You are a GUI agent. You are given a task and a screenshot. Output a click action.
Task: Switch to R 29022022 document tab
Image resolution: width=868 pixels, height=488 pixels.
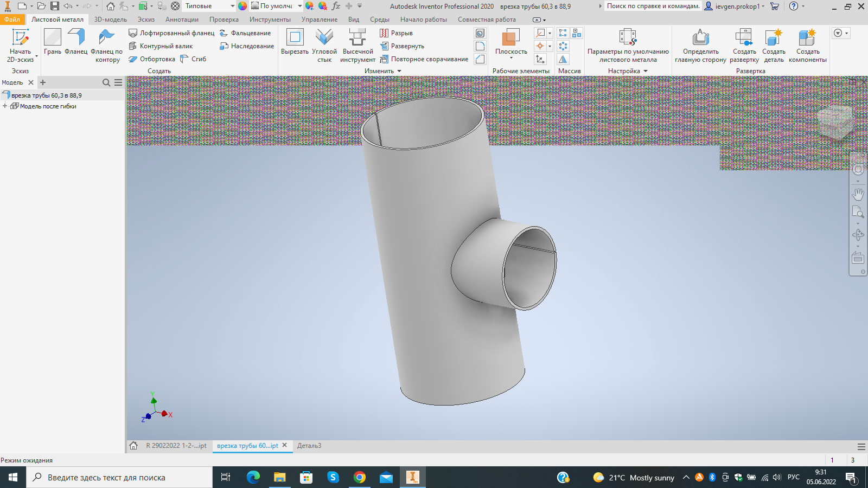click(176, 446)
